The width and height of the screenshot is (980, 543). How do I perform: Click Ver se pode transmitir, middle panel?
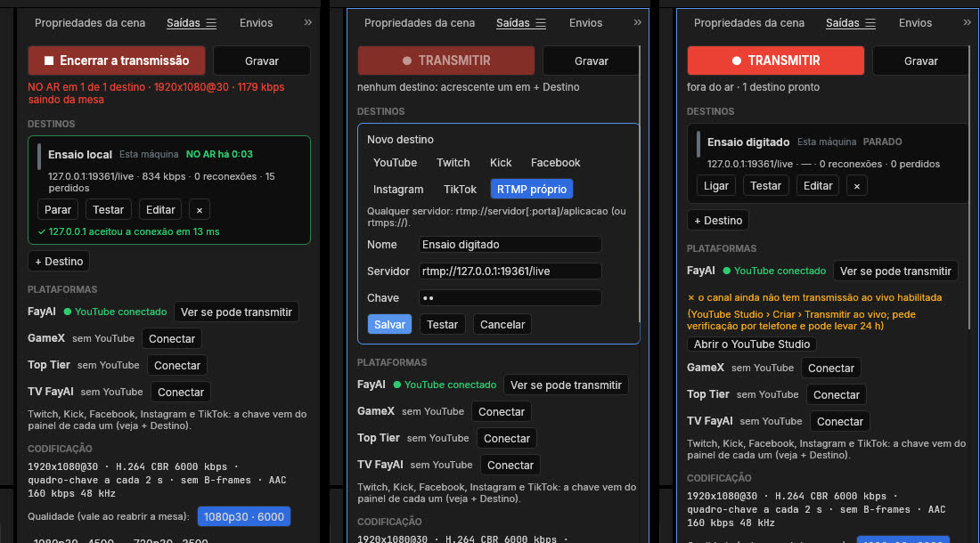point(567,385)
